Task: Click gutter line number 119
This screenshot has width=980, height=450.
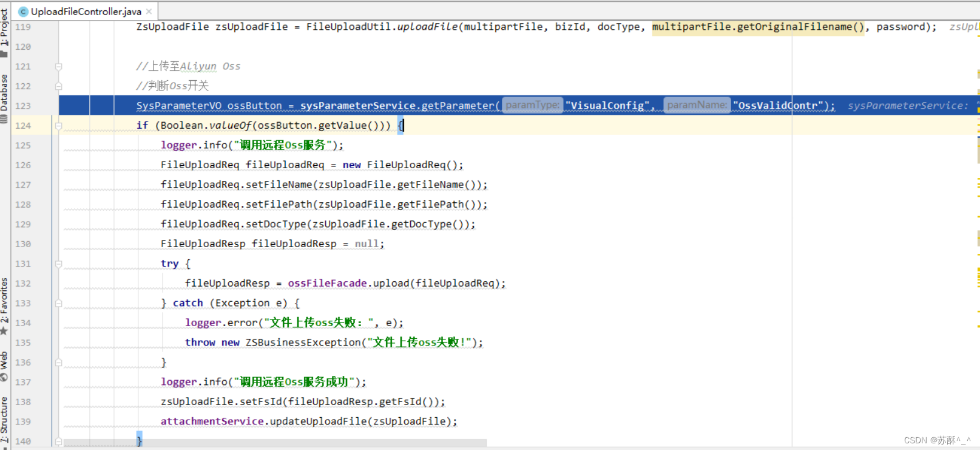Action: (23, 27)
